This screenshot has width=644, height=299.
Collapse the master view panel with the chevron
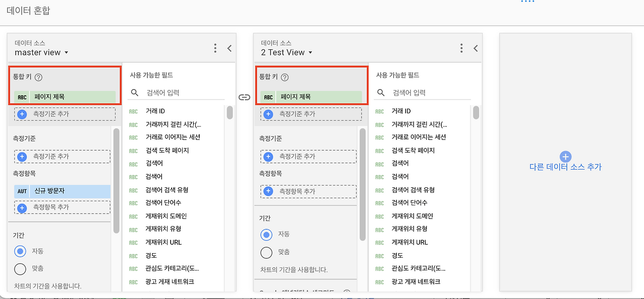point(229,48)
